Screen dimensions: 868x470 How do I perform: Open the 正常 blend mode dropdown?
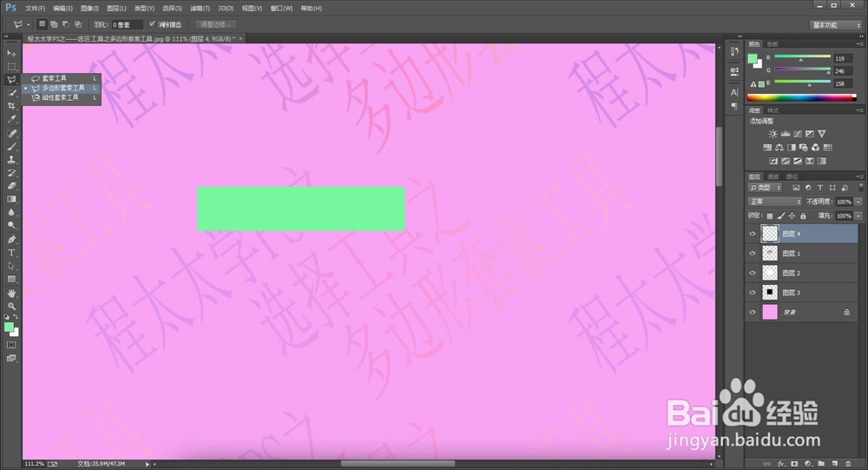(x=774, y=202)
